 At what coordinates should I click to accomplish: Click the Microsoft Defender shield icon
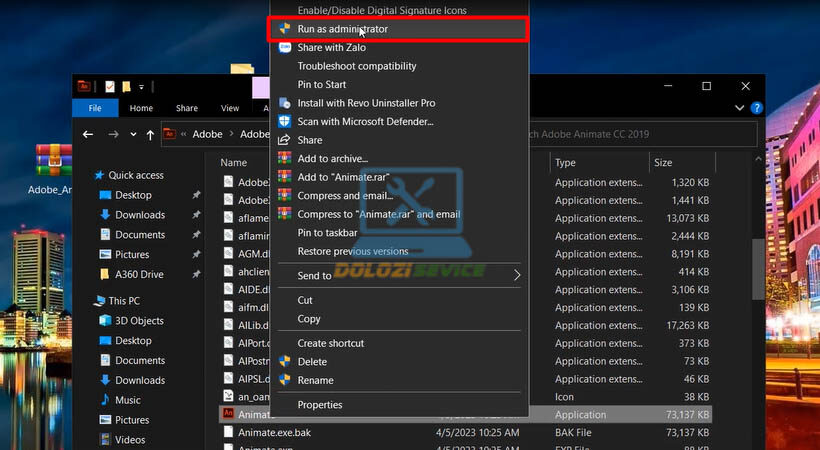click(285, 121)
